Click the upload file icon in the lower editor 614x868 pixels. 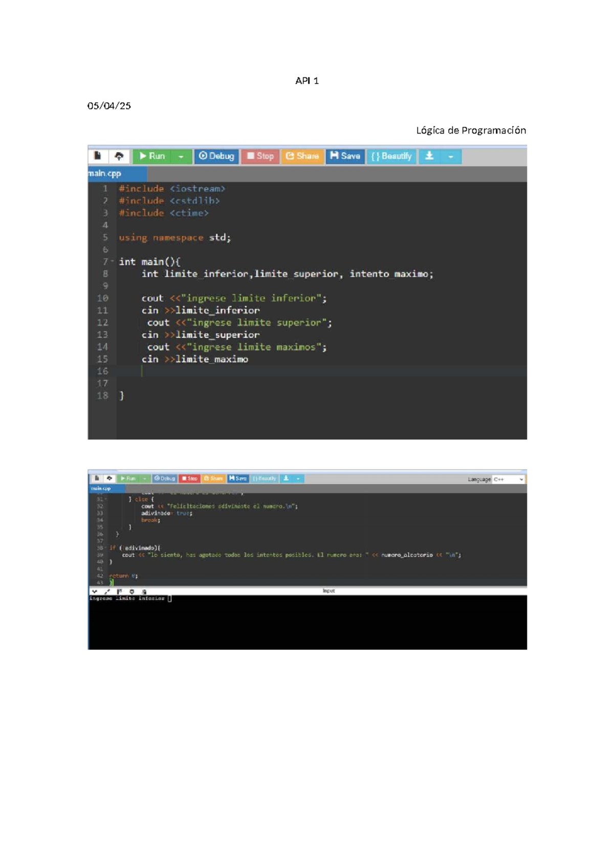tap(109, 479)
